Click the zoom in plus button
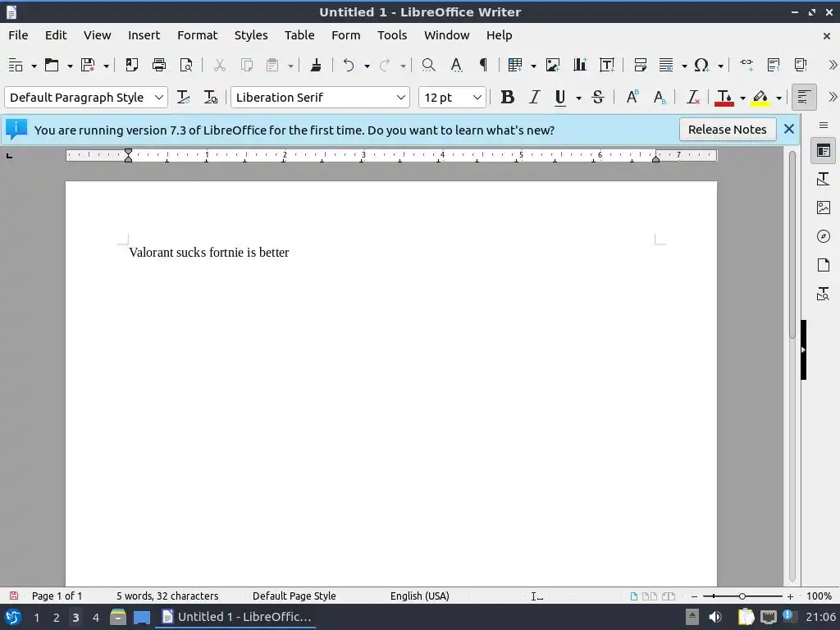 790,596
